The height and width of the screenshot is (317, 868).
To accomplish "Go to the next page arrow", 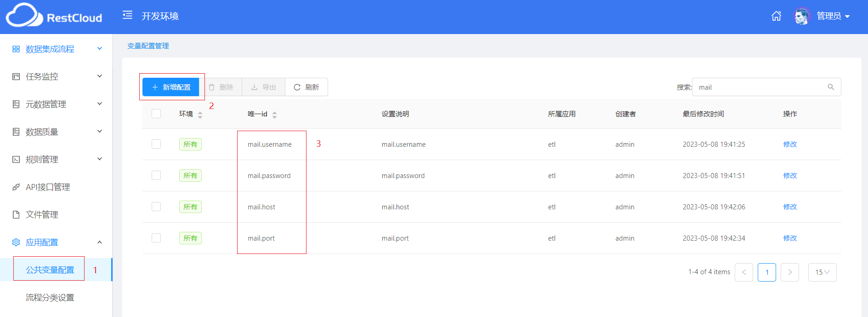I will tap(789, 272).
